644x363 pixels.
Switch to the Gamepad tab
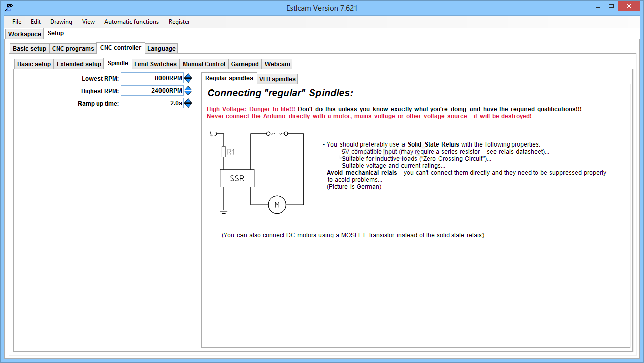245,64
